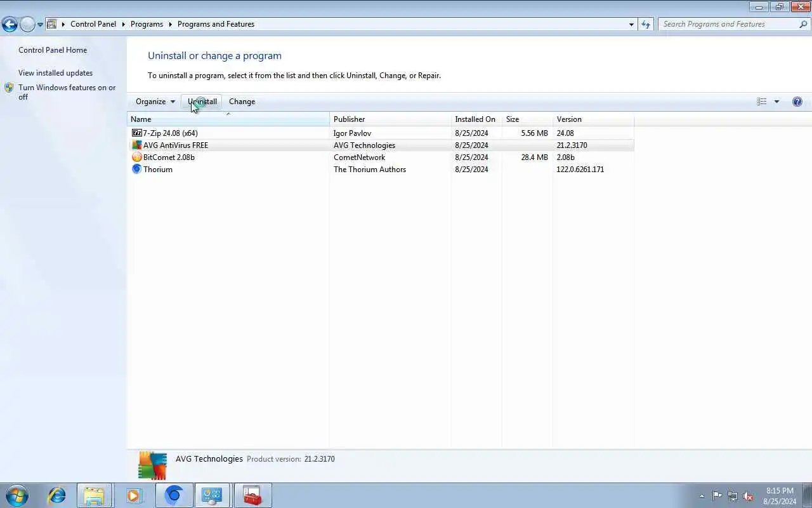Open the Windows Start button
Screen dimensions: 812x508
pos(17,495)
